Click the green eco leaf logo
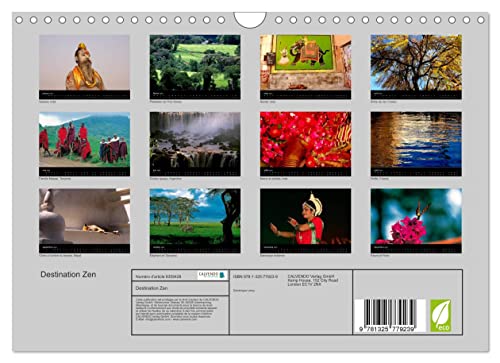The image size is (500, 363). (441, 315)
